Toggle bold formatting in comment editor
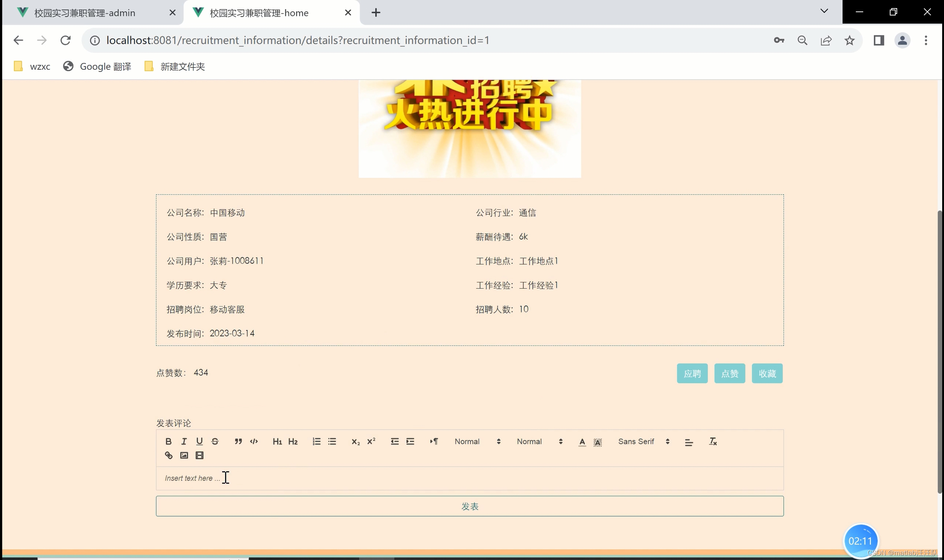This screenshot has height=560, width=944. 169,442
